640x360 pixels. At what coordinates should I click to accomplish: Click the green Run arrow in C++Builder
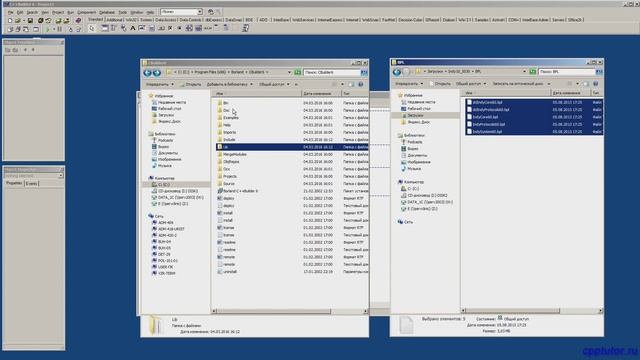pyautogui.click(x=48, y=29)
